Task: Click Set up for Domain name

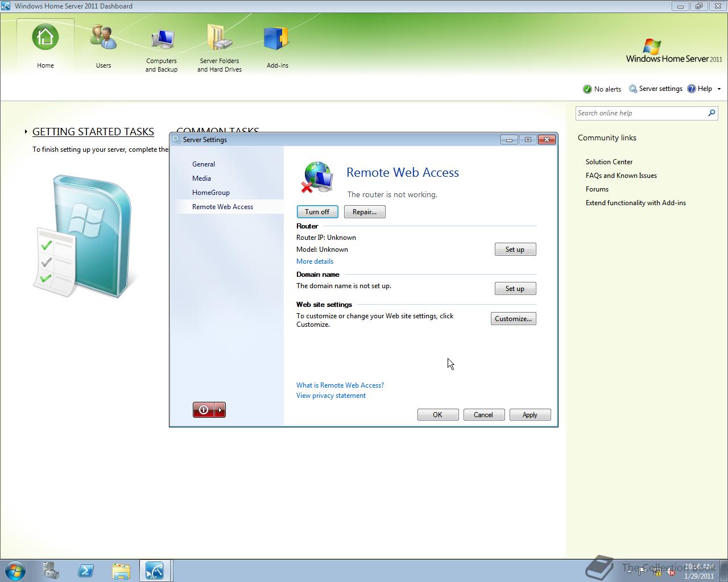Action: (x=515, y=289)
